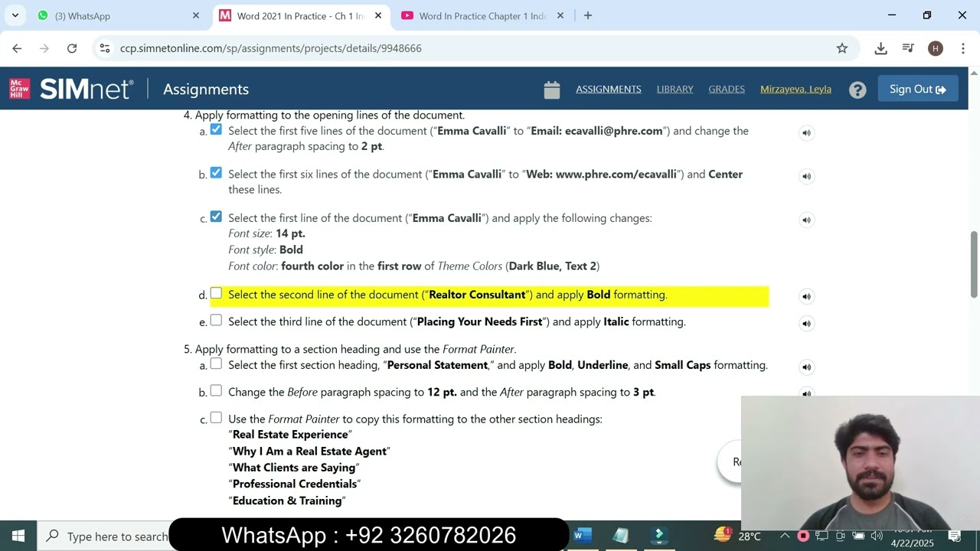Click the "Real Estate Experience" heading text
980x551 pixels.
tap(290, 435)
